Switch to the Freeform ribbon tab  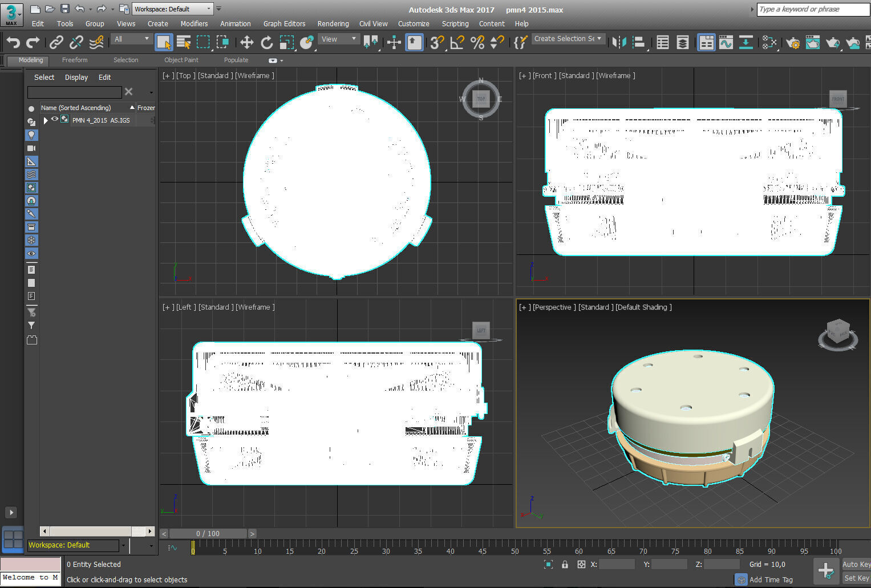(x=75, y=60)
